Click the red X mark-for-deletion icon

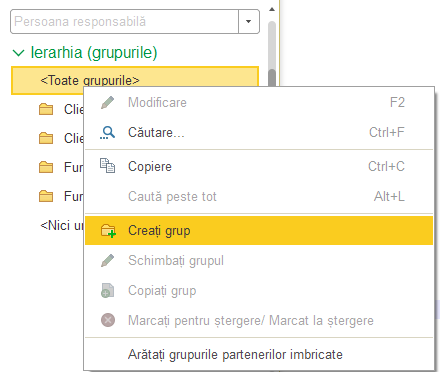tap(108, 320)
